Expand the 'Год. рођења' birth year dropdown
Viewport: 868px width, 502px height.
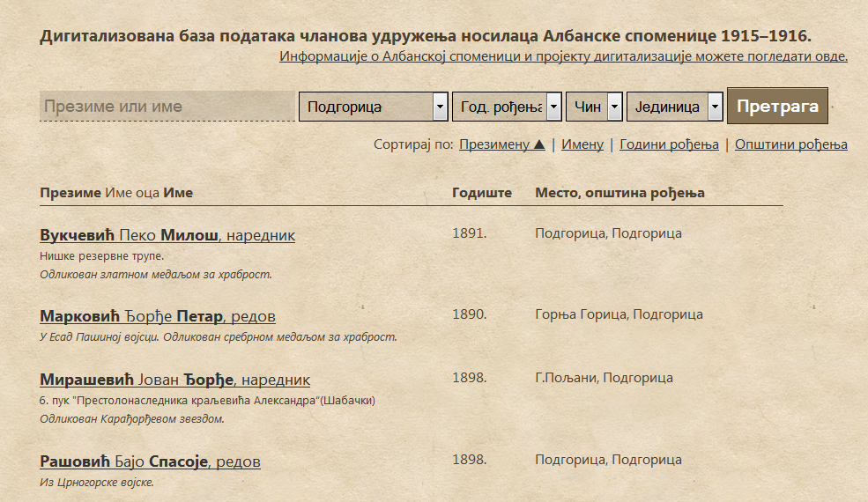507,107
